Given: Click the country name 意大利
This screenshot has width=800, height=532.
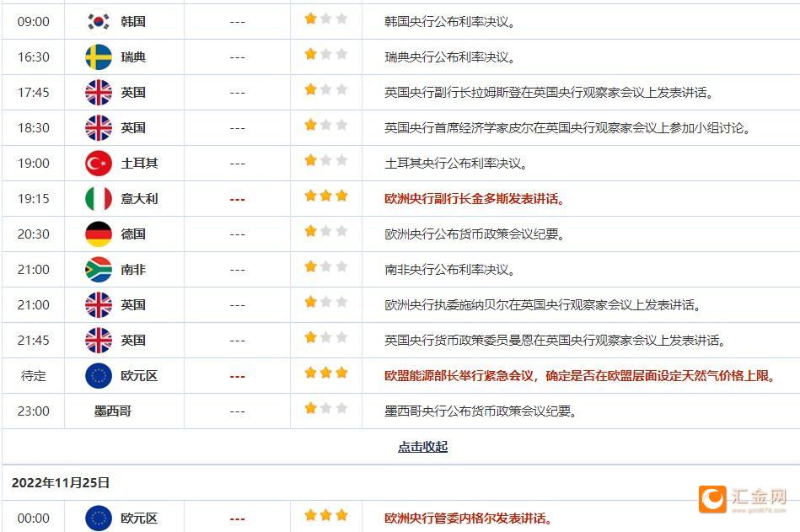Looking at the screenshot, I should (139, 199).
